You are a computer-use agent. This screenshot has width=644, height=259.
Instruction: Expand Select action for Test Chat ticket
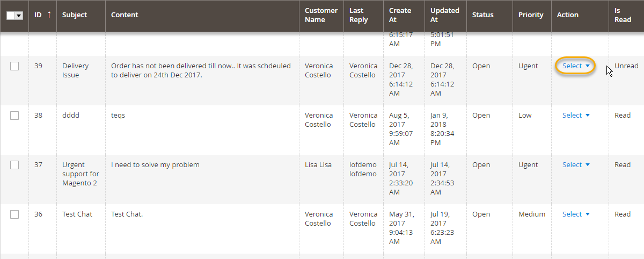[x=576, y=214]
